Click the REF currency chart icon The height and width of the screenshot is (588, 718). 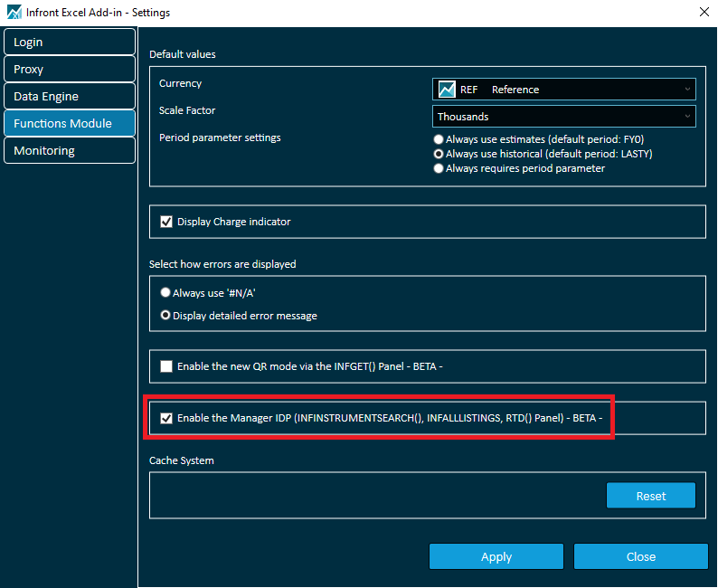[x=447, y=90]
